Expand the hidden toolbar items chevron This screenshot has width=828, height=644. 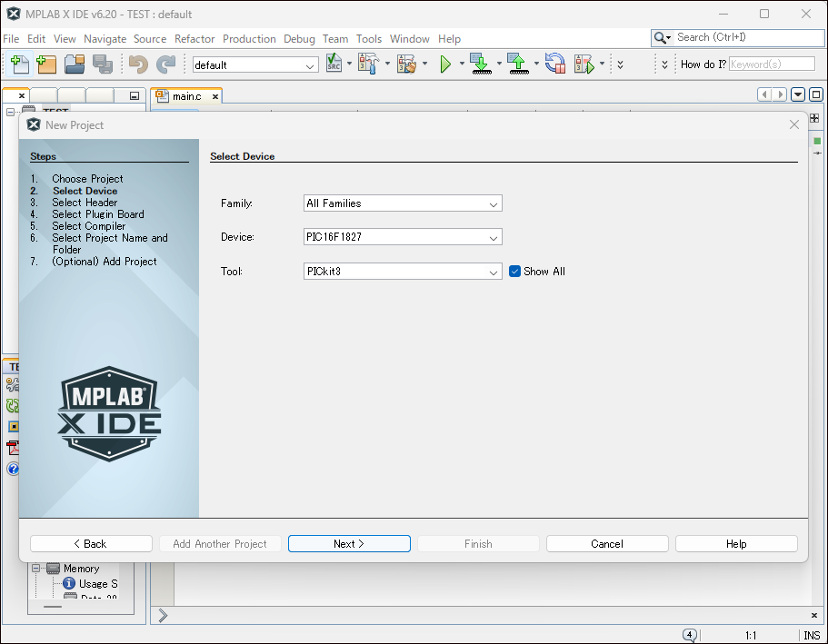(x=621, y=64)
